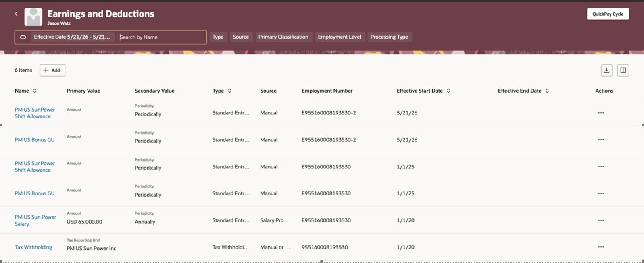Change the Effective Date filter chip
The width and height of the screenshot is (644, 263).
(x=72, y=37)
